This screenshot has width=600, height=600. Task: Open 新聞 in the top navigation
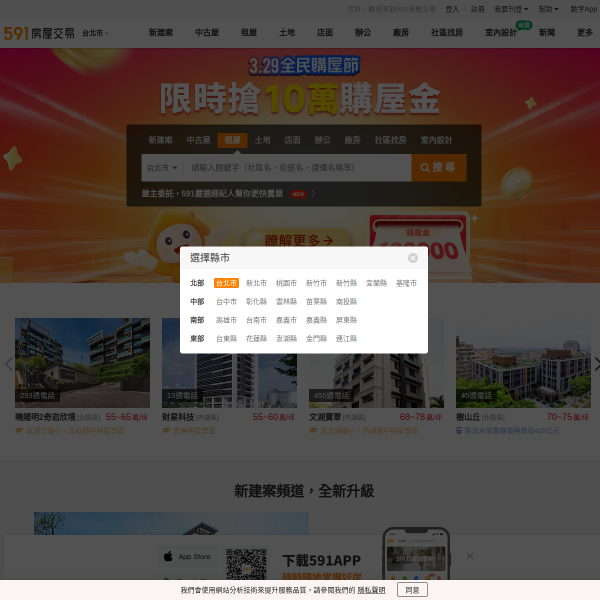(x=547, y=33)
